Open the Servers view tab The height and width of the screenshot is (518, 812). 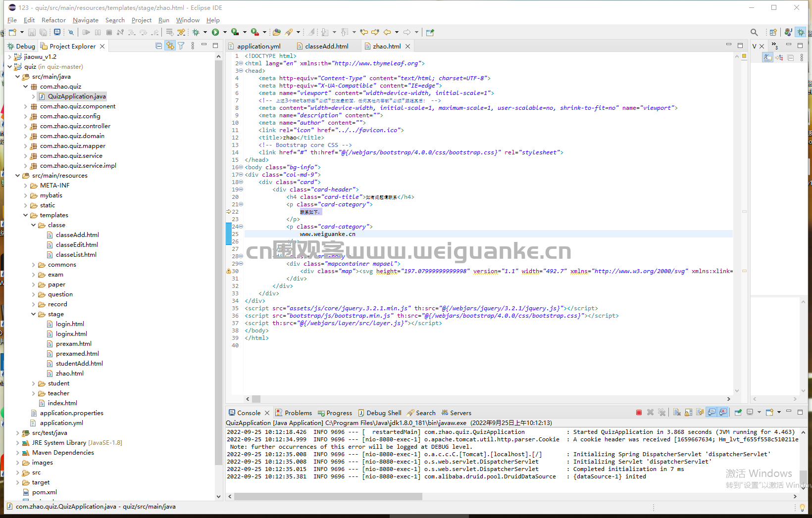coord(457,413)
